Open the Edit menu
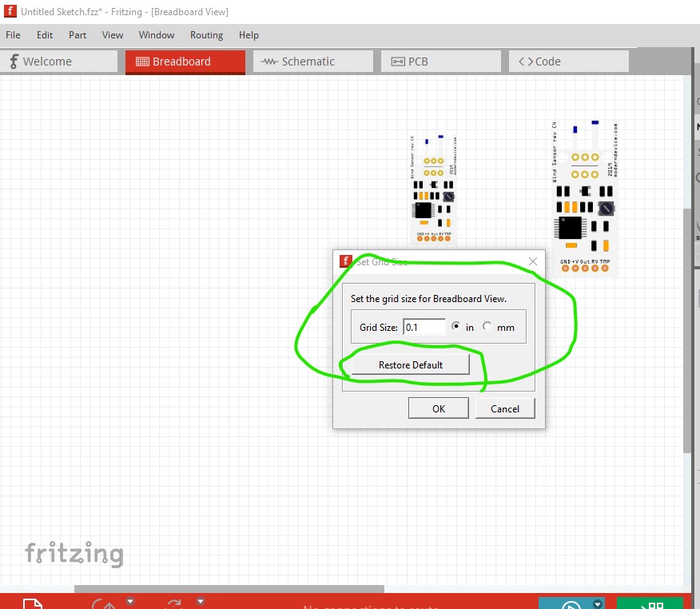700x609 pixels. tap(45, 35)
